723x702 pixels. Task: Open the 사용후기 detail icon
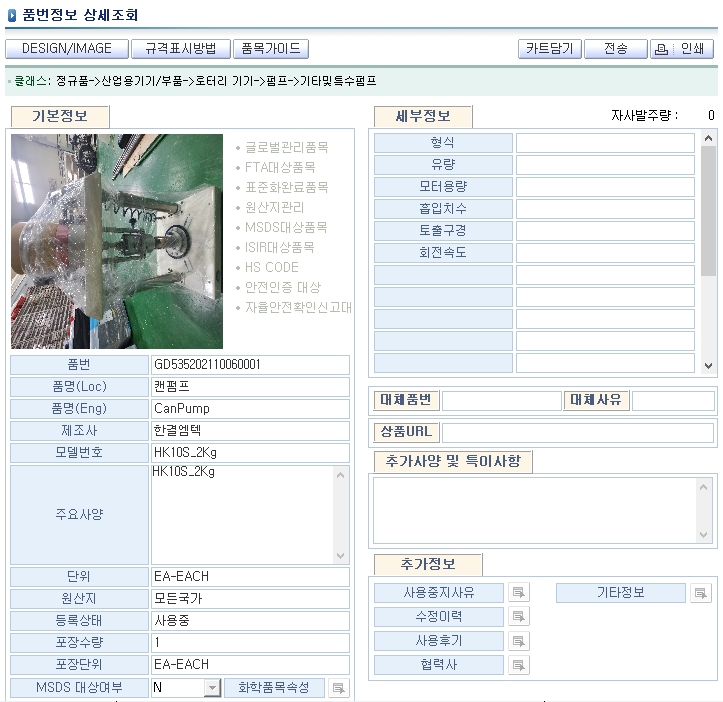tap(518, 641)
